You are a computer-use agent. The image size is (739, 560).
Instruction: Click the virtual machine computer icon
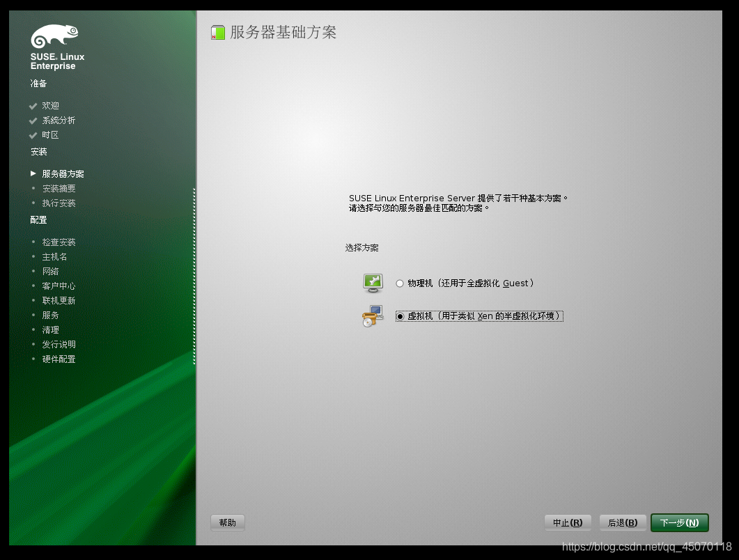(x=373, y=316)
